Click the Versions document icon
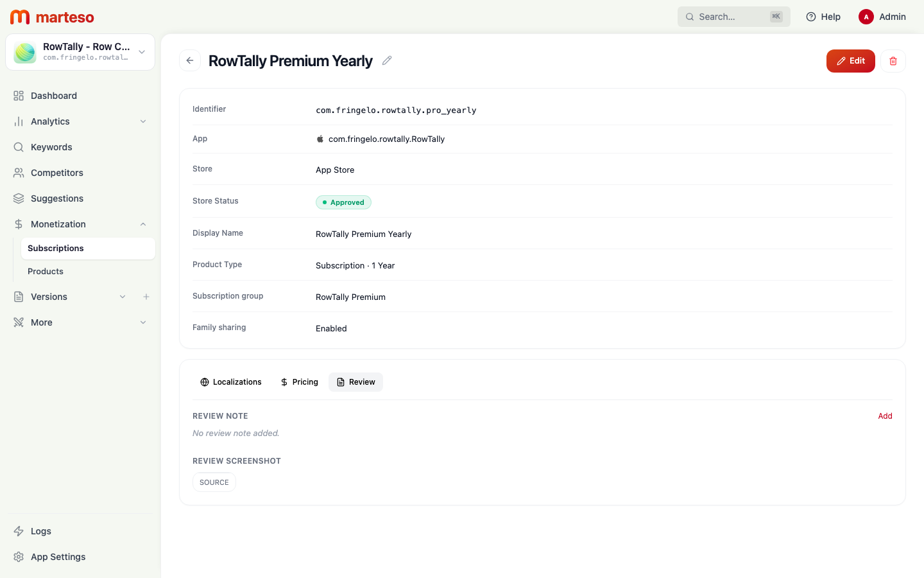This screenshot has height=578, width=924. (19, 297)
